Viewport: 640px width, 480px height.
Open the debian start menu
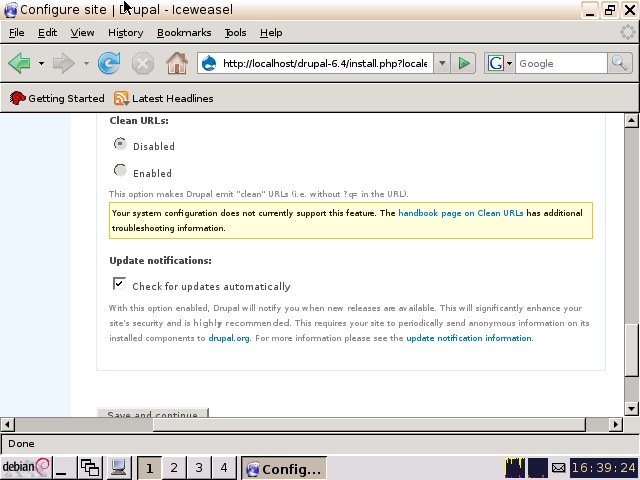pos(26,468)
